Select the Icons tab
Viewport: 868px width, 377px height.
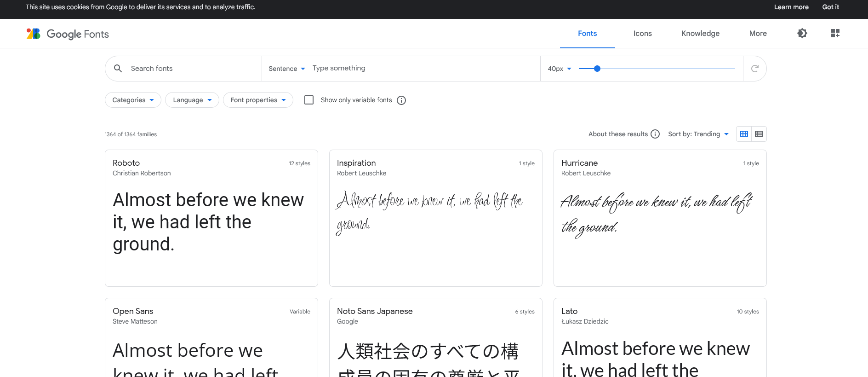(643, 33)
